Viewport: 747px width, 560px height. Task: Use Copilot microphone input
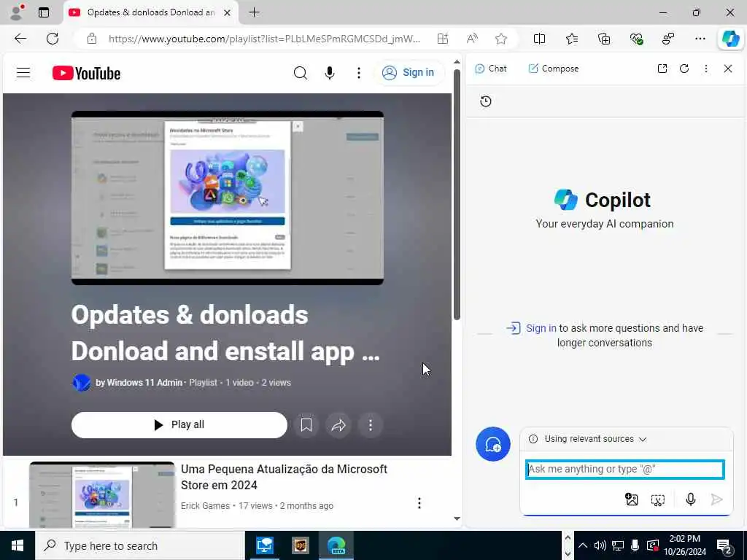click(x=690, y=499)
